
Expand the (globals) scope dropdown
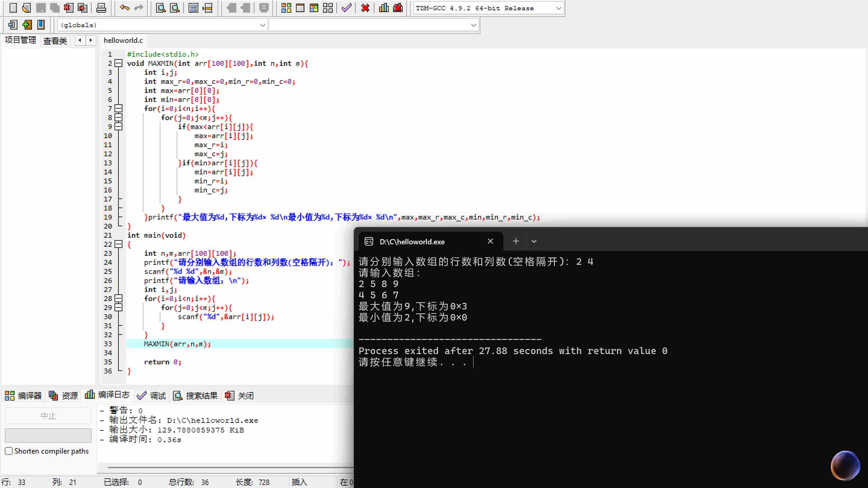(263, 25)
